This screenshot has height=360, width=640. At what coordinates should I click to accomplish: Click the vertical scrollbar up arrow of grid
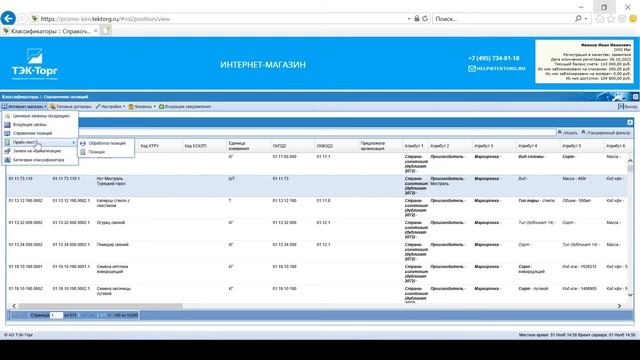(x=630, y=161)
